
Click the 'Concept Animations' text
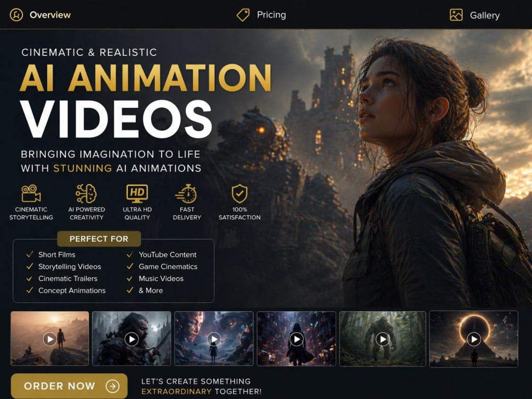click(72, 290)
